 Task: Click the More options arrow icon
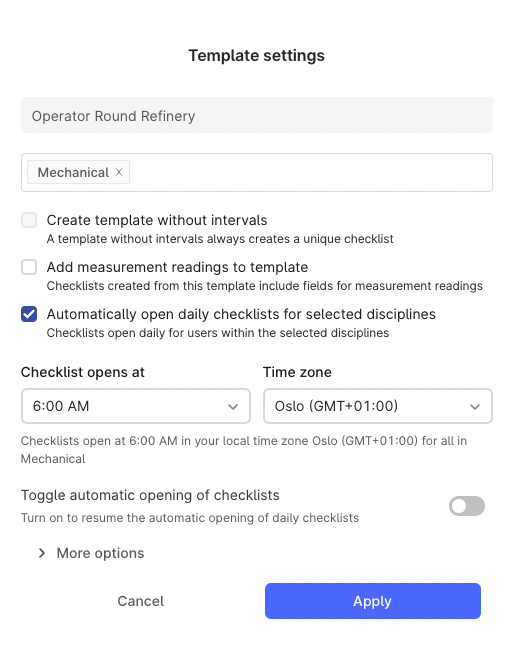click(41, 553)
